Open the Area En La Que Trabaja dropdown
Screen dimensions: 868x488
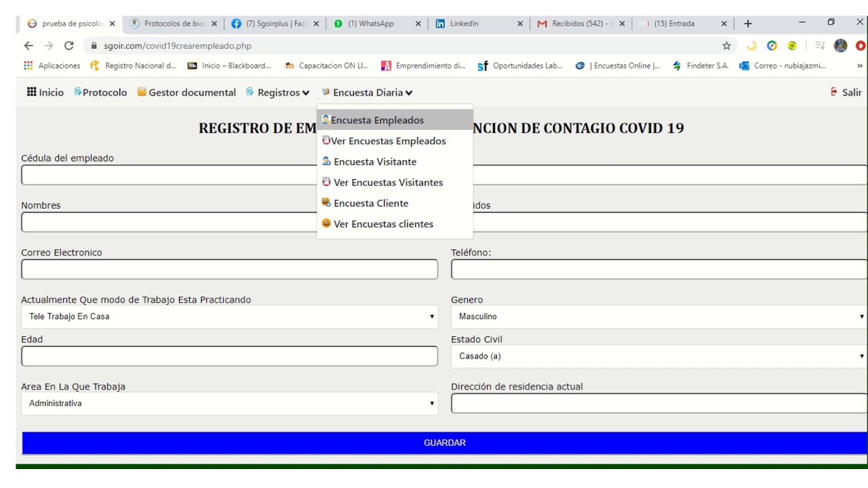coord(230,403)
